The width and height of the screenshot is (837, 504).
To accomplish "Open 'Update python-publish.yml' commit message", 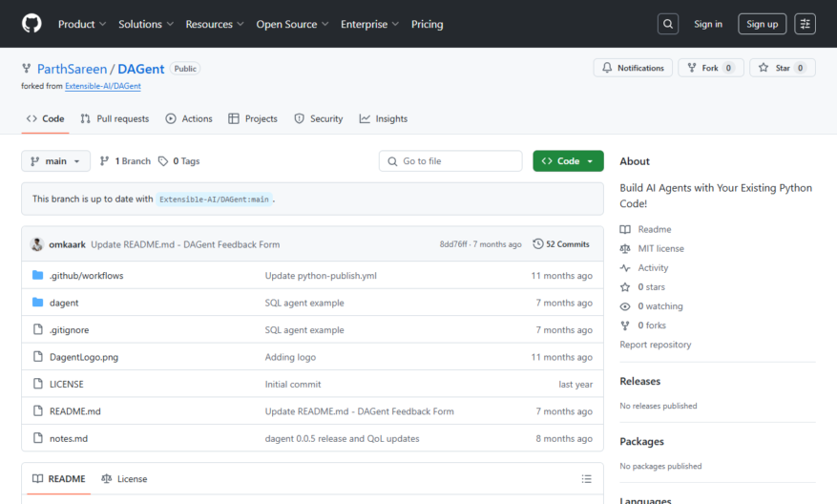I will pyautogui.click(x=321, y=276).
